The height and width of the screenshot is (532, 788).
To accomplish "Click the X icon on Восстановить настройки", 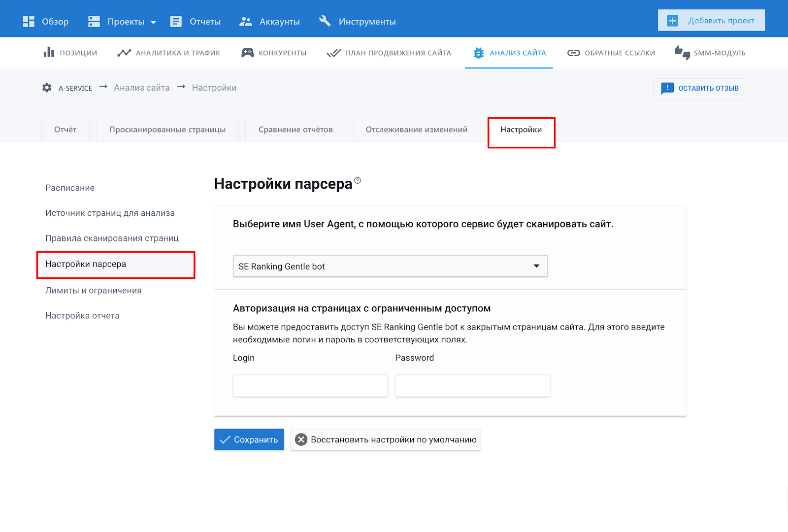I will pyautogui.click(x=301, y=440).
